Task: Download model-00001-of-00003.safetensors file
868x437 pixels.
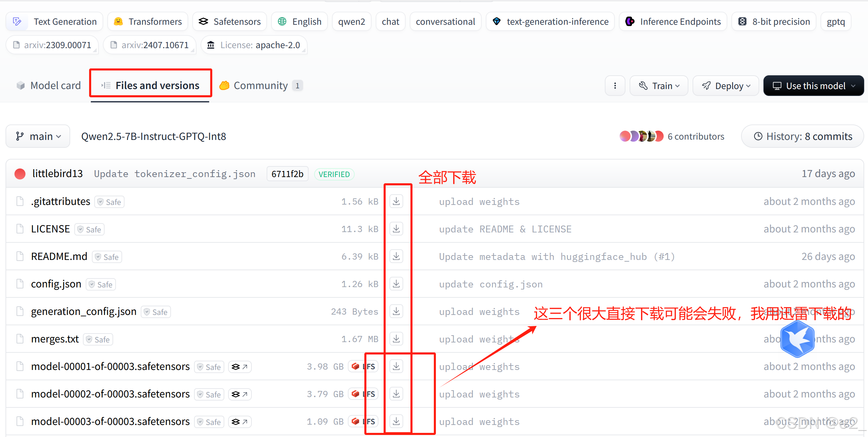Action: pos(396,366)
